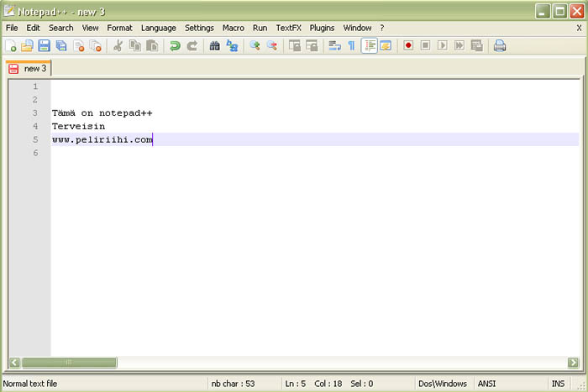
Task: Play back the recorded macro
Action: coord(443,45)
